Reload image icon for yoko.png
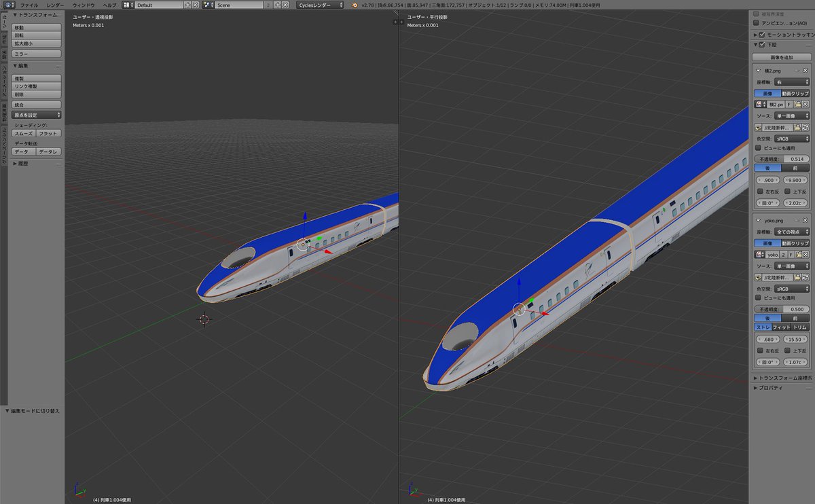The width and height of the screenshot is (815, 504). pyautogui.click(x=805, y=277)
